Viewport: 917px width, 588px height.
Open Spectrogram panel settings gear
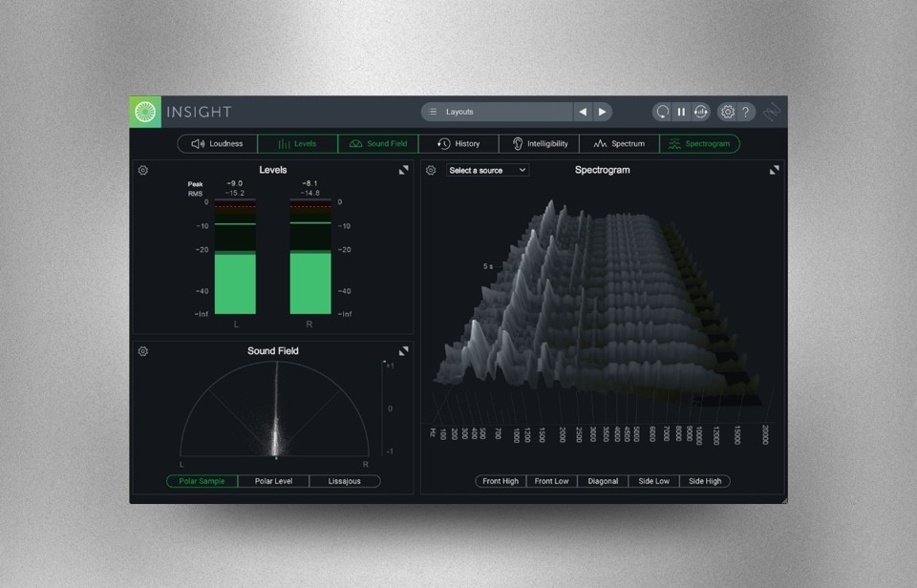pos(431,170)
